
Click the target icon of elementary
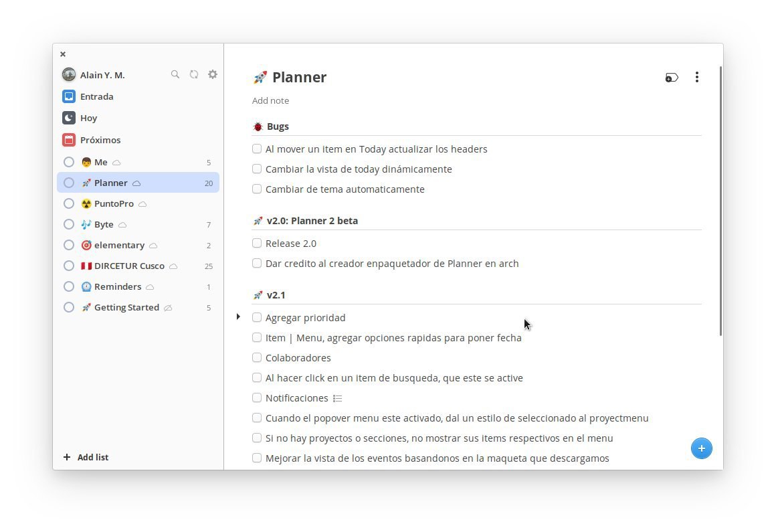(86, 245)
